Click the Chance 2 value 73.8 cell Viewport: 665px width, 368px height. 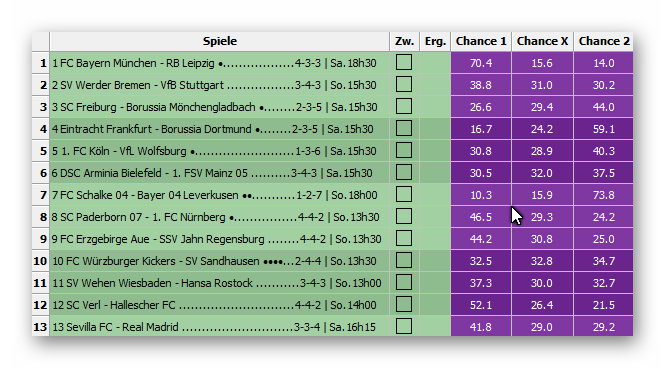604,195
